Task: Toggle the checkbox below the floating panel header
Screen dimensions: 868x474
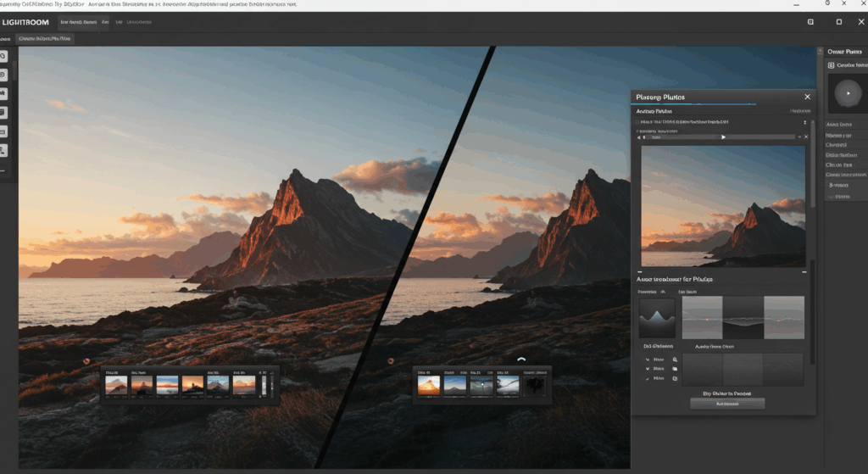Action: [x=637, y=122]
